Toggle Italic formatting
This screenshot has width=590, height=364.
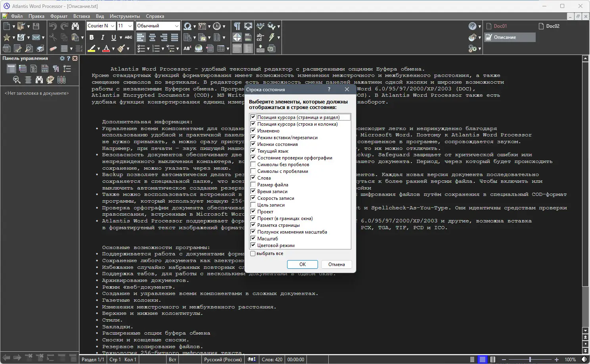[103, 37]
